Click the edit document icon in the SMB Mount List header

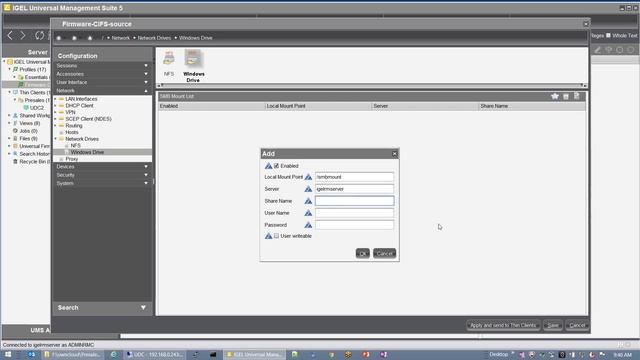[x=576, y=96]
